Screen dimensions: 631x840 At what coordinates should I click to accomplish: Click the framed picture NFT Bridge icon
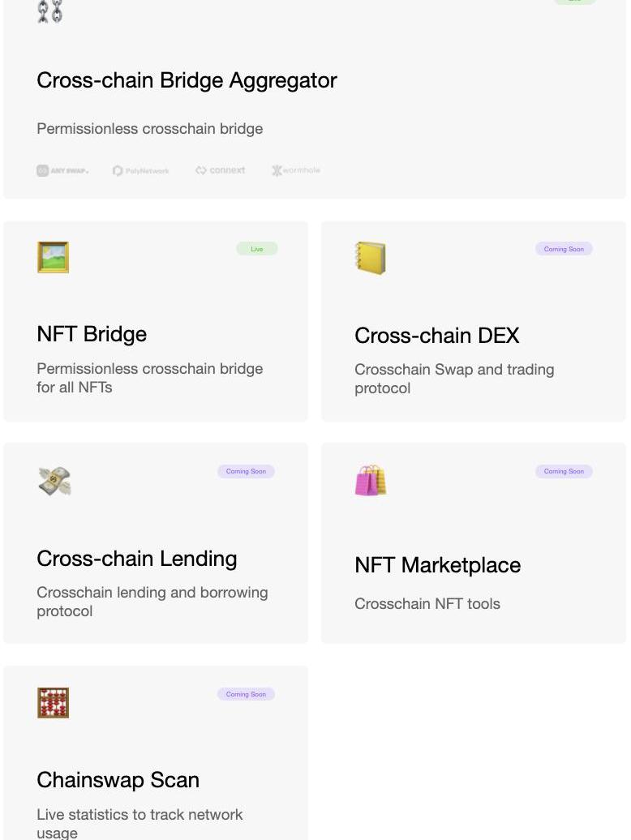click(53, 257)
